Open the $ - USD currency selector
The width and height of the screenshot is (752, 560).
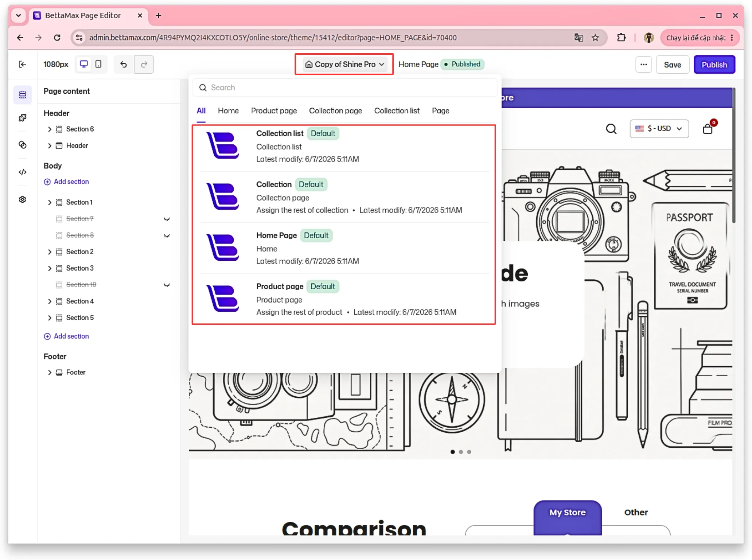pos(659,129)
